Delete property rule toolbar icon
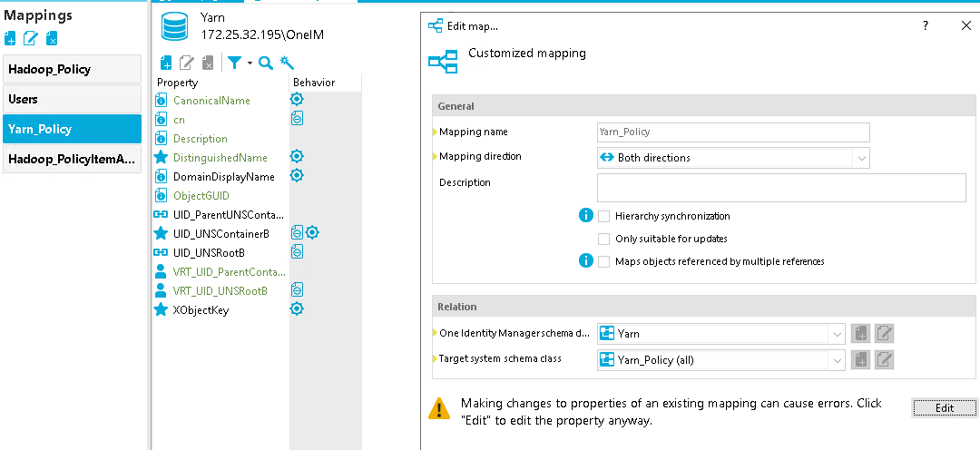The height and width of the screenshot is (450, 980). (208, 63)
